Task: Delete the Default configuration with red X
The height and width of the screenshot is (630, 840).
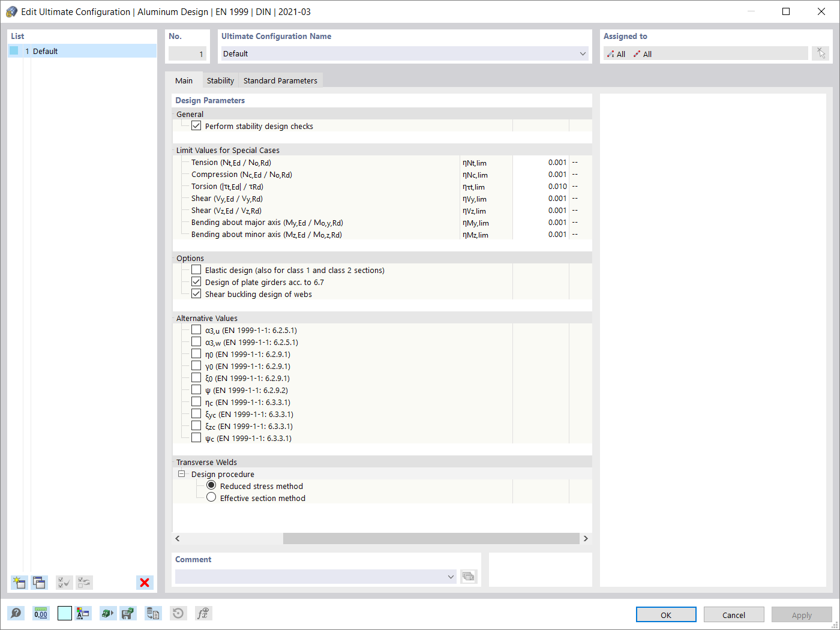Action: (144, 583)
